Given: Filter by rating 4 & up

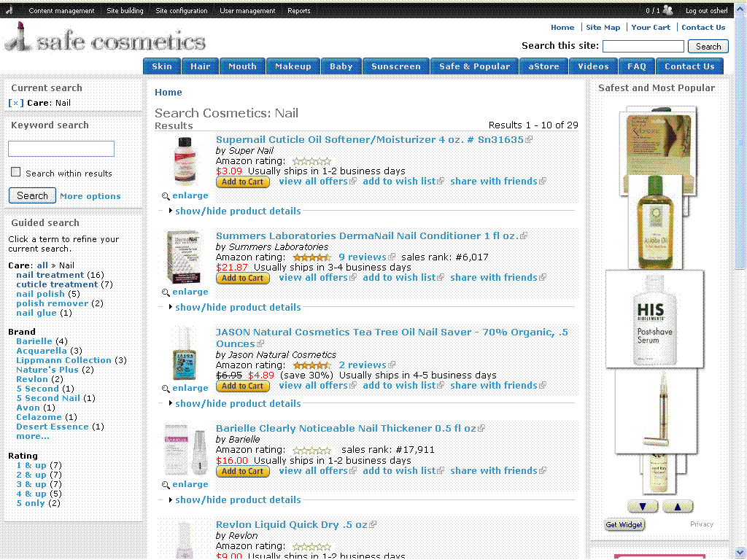Looking at the screenshot, I should [x=31, y=494].
